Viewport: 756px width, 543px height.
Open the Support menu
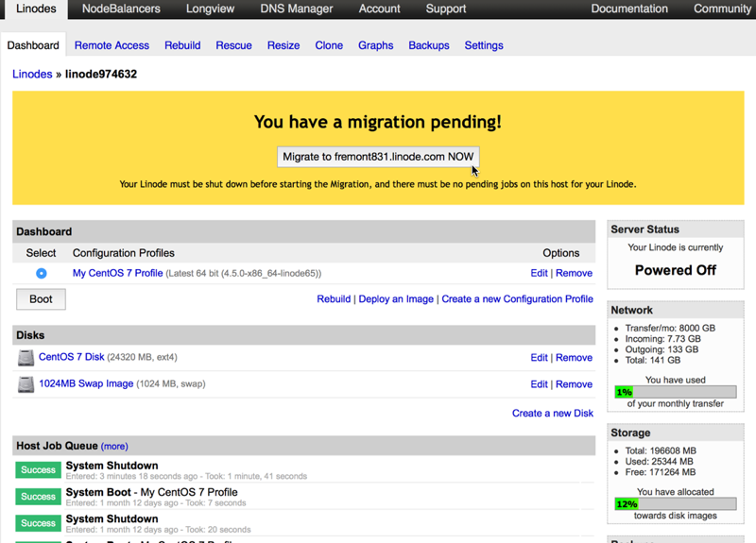click(446, 8)
